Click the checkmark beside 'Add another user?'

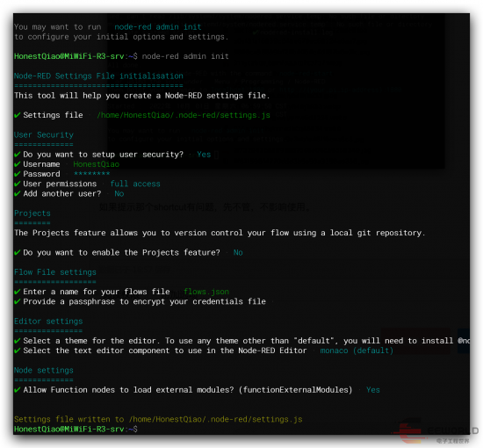18,194
